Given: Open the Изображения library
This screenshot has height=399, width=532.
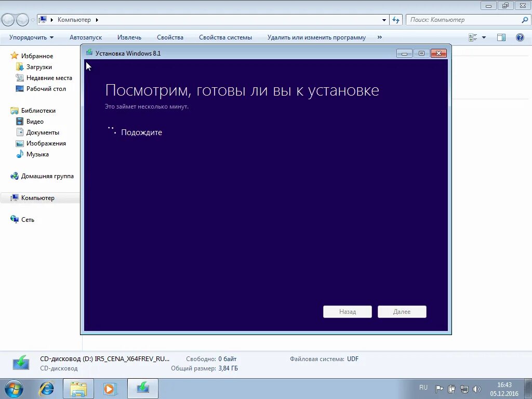Looking at the screenshot, I should point(46,143).
